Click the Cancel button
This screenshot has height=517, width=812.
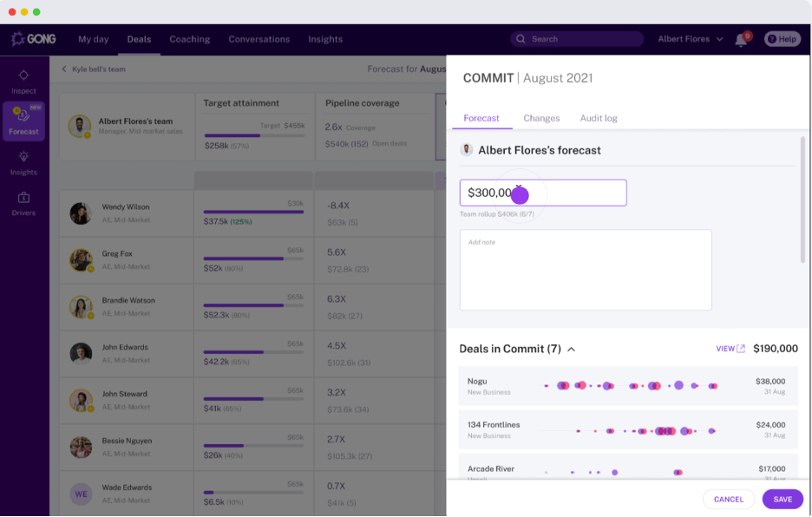click(728, 499)
